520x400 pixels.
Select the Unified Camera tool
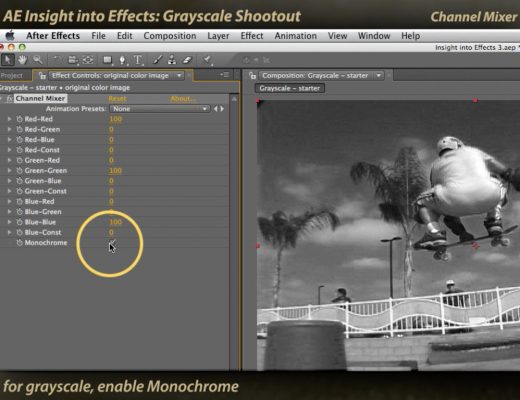click(x=72, y=60)
